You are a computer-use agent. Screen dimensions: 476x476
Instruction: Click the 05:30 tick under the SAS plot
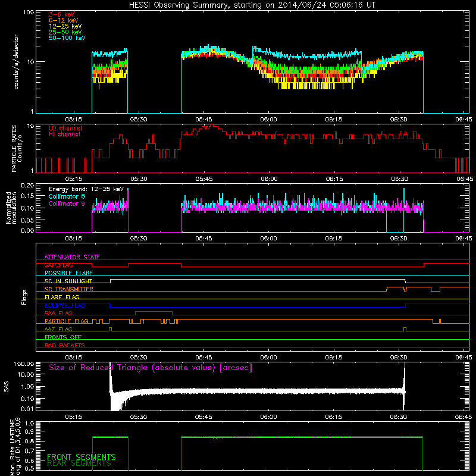[139, 417]
